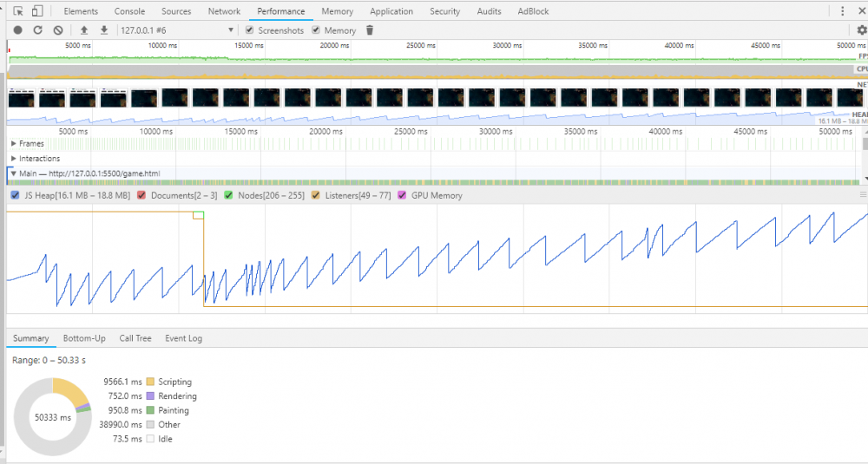The width and height of the screenshot is (868, 464).
Task: Click the 25000 ms overview timeline marker
Action: click(x=421, y=45)
